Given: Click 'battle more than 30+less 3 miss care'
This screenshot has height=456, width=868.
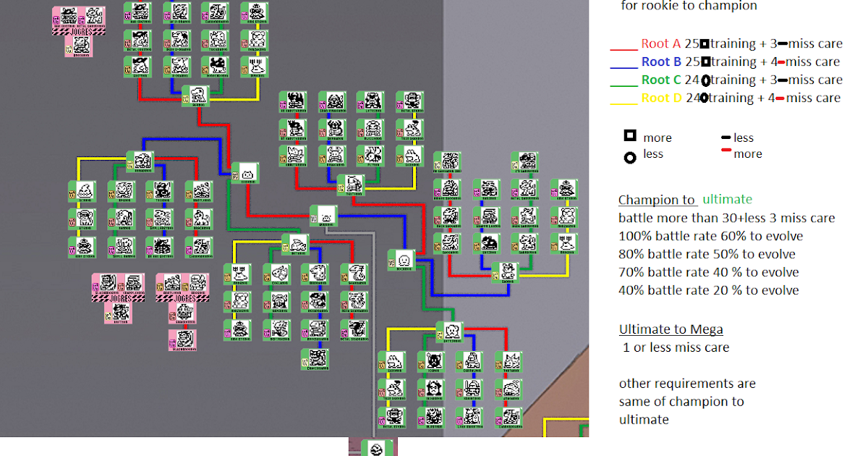Looking at the screenshot, I should click(x=727, y=218).
